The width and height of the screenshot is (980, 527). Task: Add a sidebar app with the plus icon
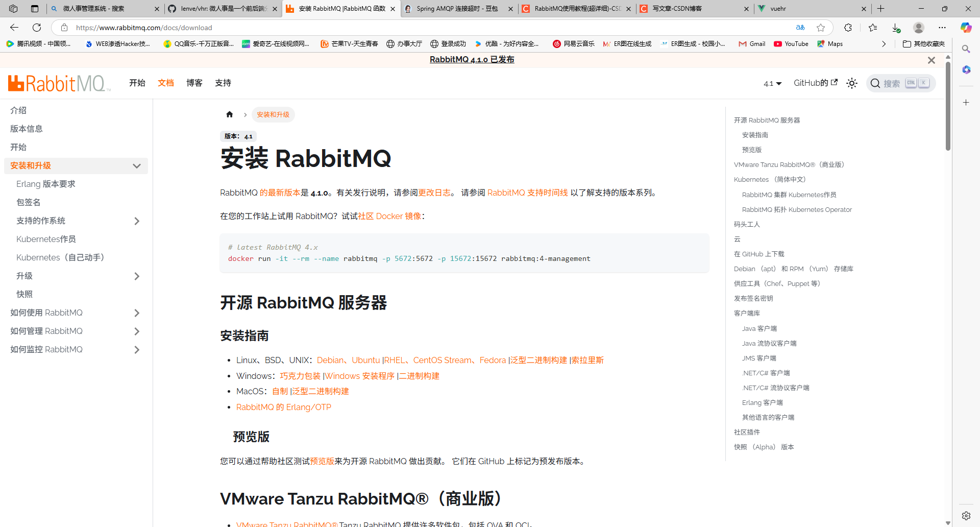click(966, 103)
